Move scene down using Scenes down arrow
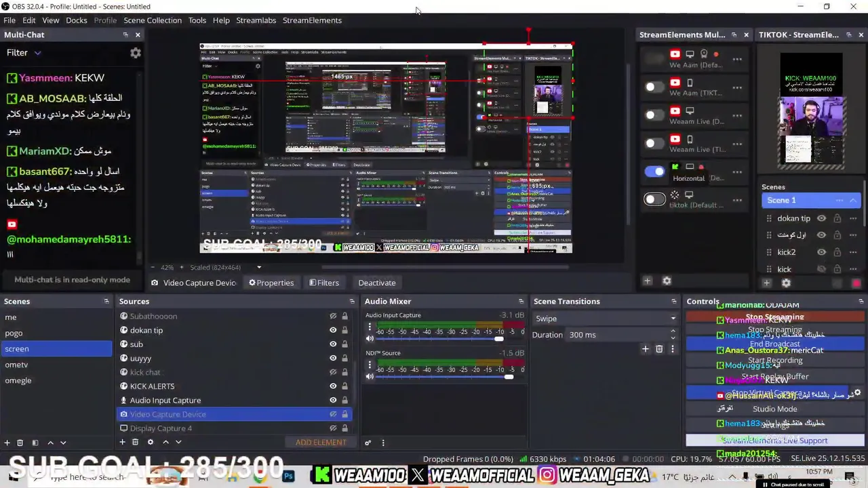 63,443
